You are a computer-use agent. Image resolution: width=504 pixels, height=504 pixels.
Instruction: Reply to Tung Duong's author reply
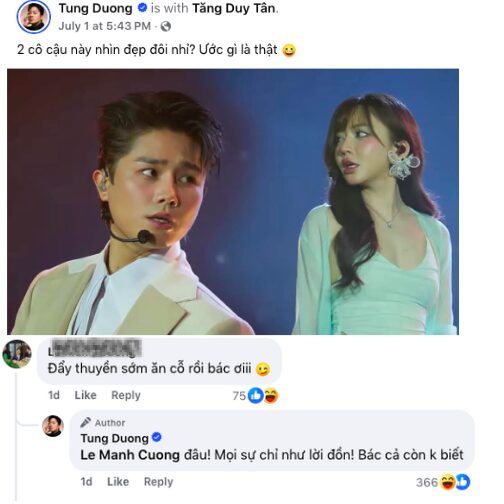[x=158, y=482]
